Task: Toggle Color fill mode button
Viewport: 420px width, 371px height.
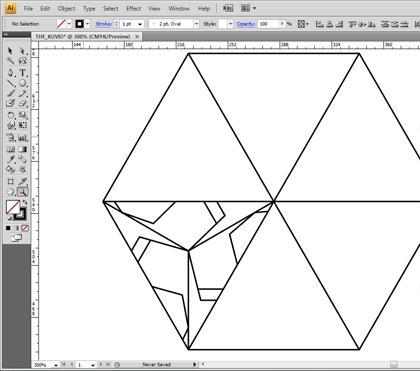Action: [8, 228]
